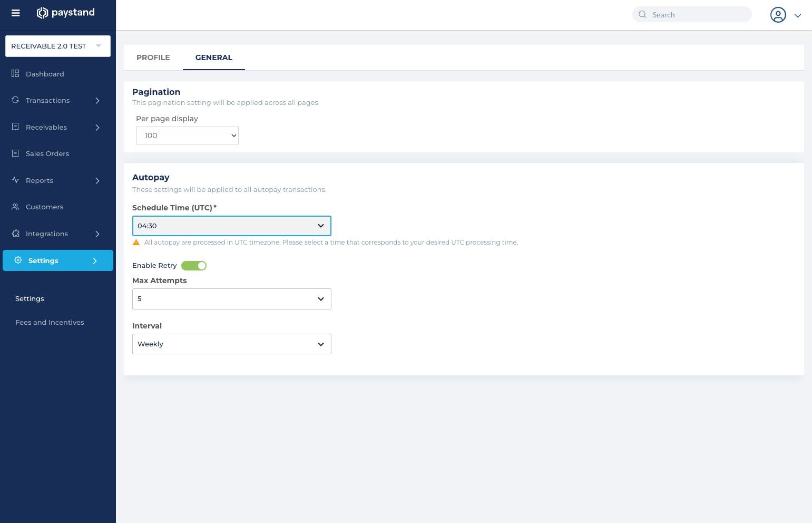Open the Reports sidebar icon
Viewport: 812px width, 523px height.
point(15,180)
